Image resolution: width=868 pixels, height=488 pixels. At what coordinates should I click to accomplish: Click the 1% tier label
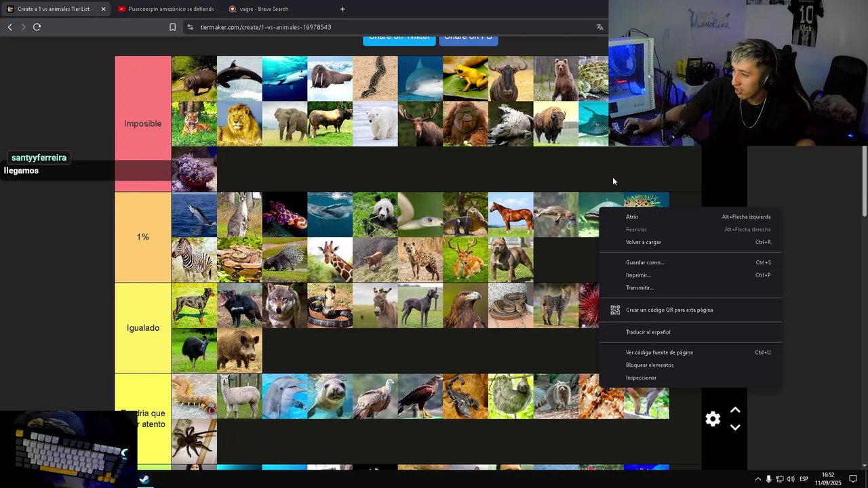point(143,237)
